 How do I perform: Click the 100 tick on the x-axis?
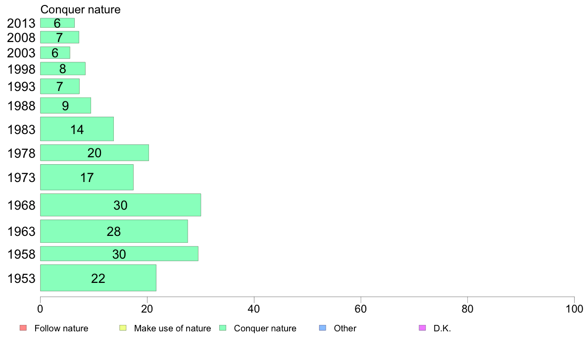click(574, 309)
